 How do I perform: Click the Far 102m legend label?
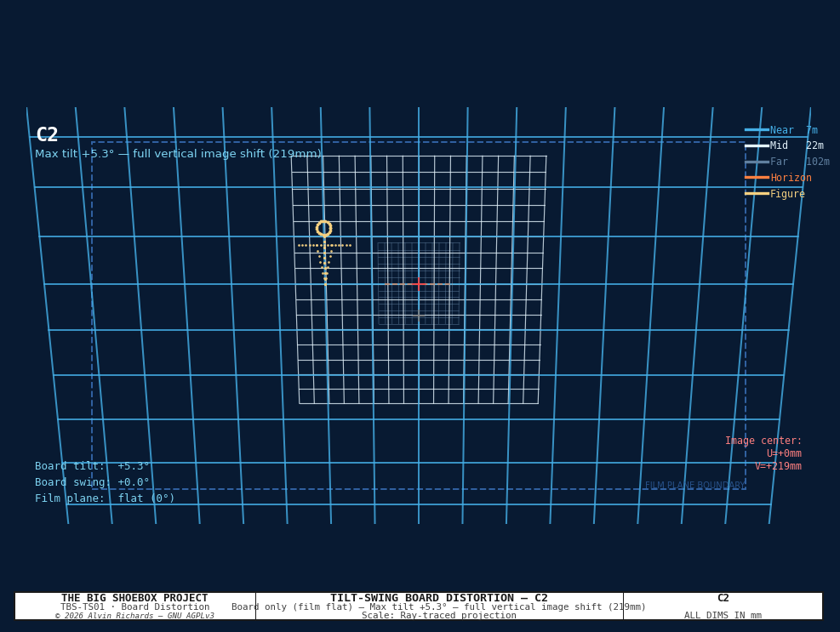pyautogui.click(x=799, y=162)
